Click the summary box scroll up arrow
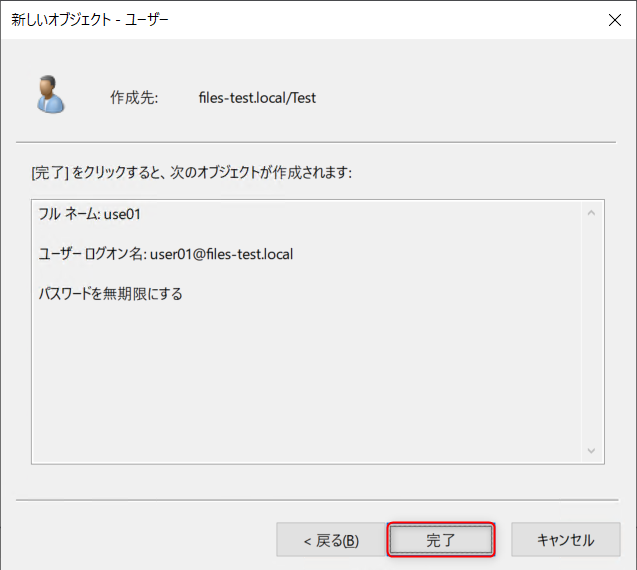 coord(591,213)
